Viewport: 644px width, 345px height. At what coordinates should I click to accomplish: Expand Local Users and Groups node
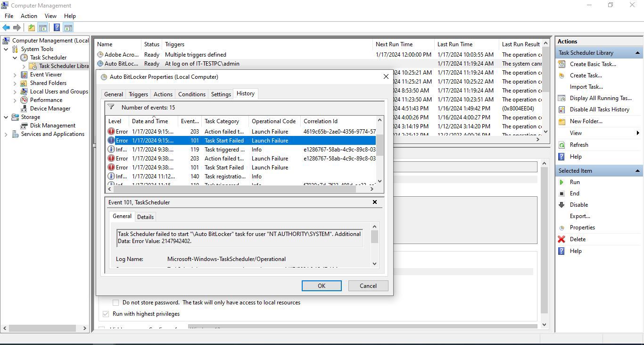tap(15, 92)
